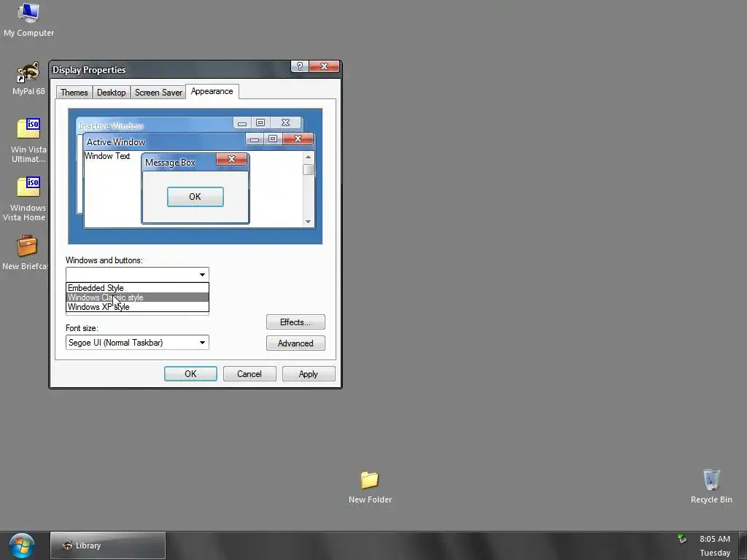Select the New Briefcase icon
Viewport: 747px width, 560px height.
click(x=25, y=252)
